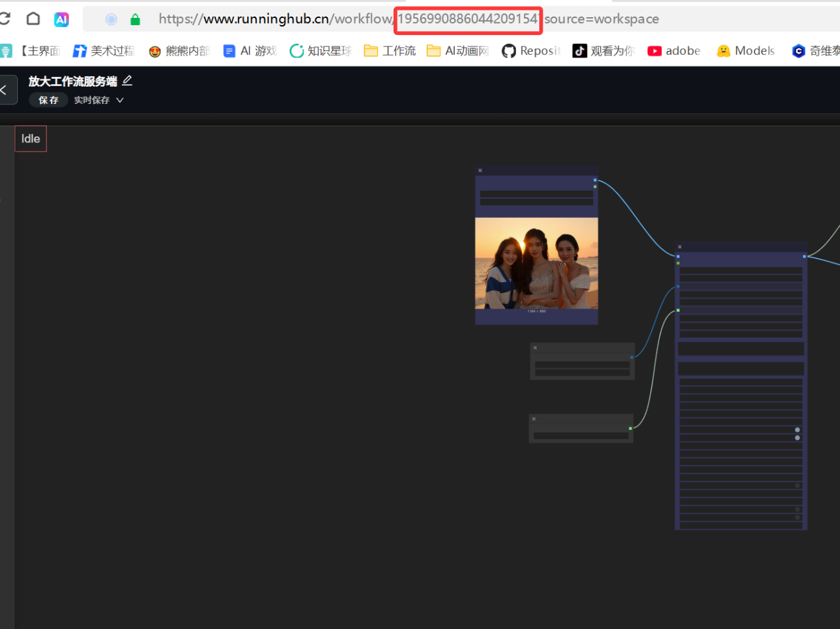Click the browser home icon

pyautogui.click(x=33, y=19)
